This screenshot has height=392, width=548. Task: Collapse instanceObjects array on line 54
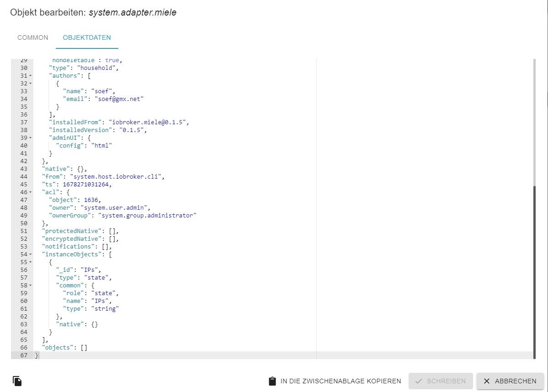click(31, 254)
